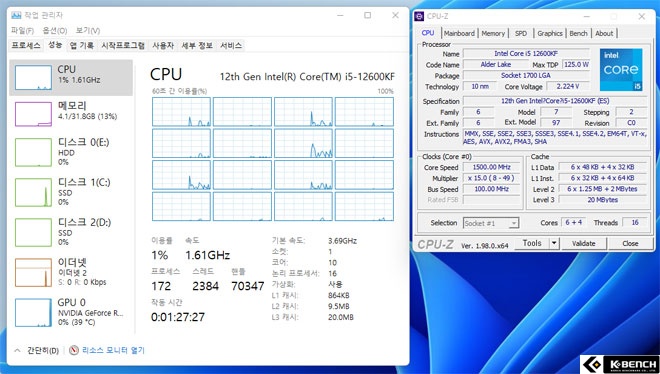Click the 1500.00 MHz core speed value

(x=492, y=167)
